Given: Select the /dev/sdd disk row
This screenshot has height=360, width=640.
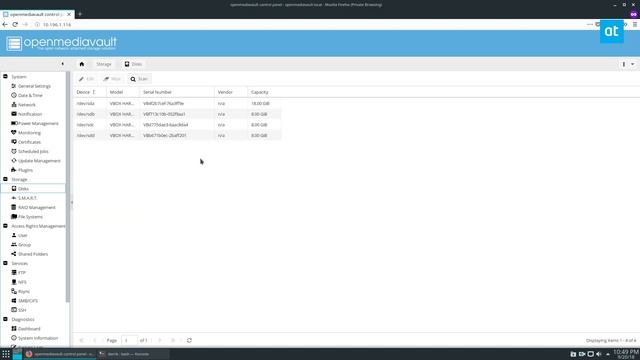Looking at the screenshot, I should click(178, 136).
